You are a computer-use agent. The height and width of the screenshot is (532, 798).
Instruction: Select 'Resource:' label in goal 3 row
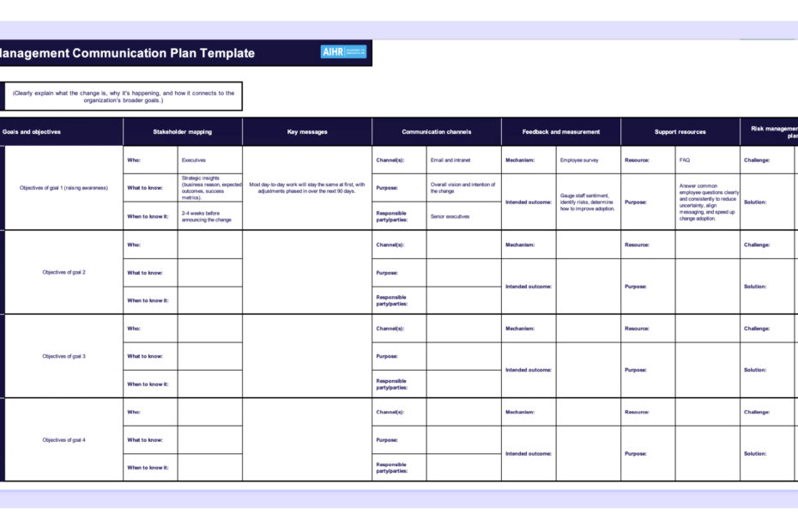point(637,329)
